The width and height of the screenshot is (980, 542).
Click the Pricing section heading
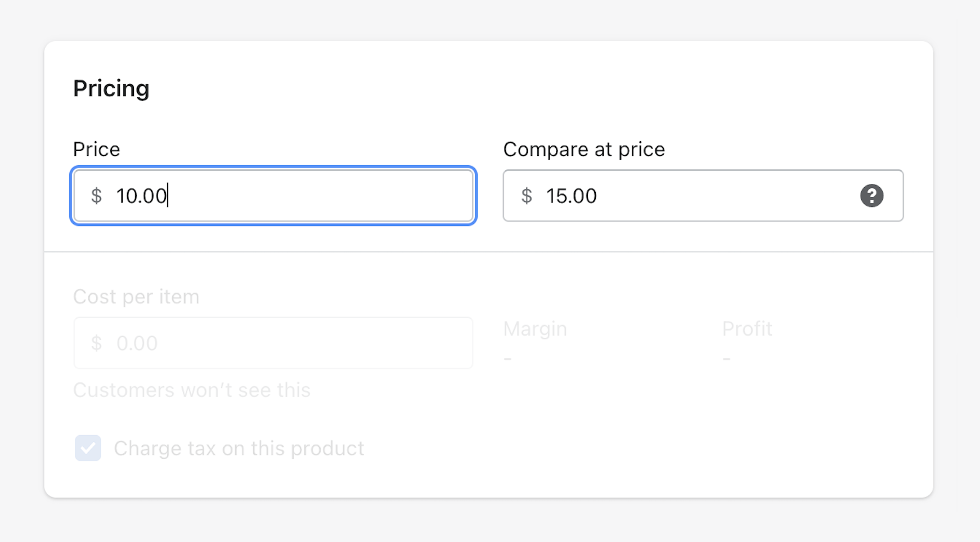(x=111, y=88)
